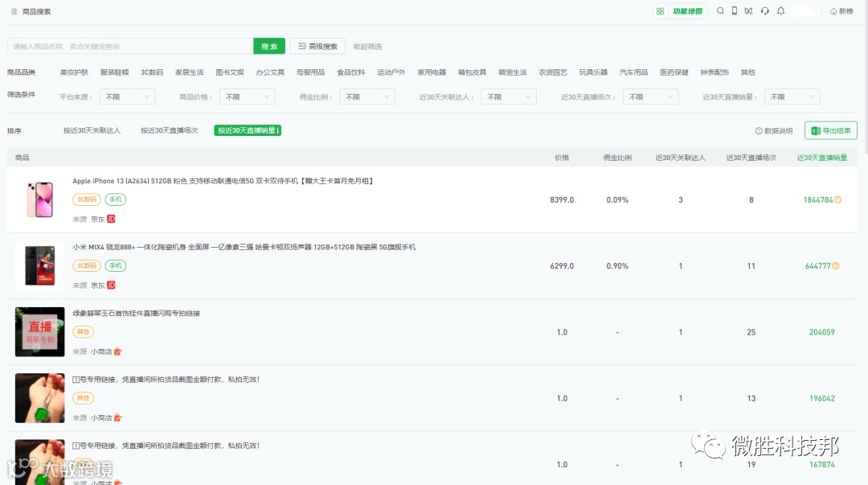
Task: Select the 农资园艺 category
Action: coord(553,72)
